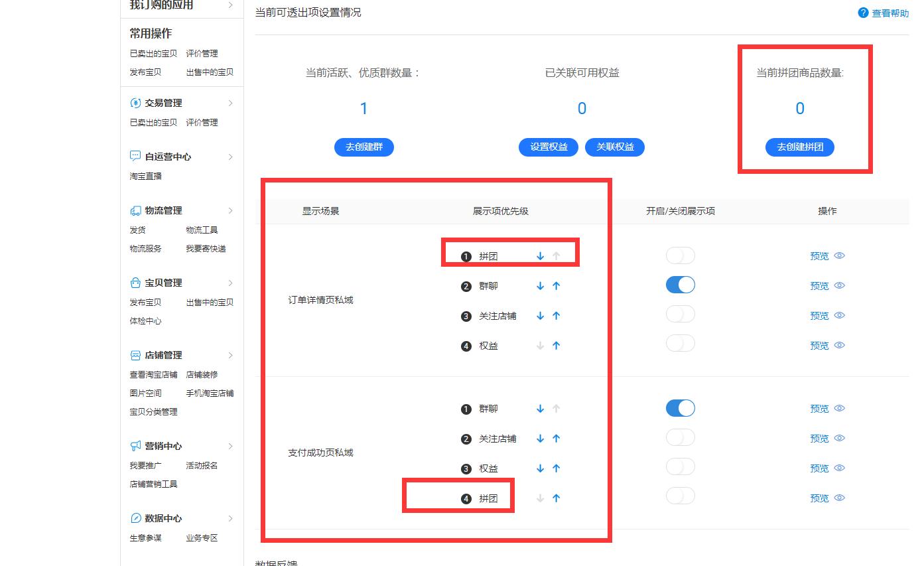Click the eye icon beside first 预览 link
This screenshot has height=566, width=924.
tap(839, 255)
